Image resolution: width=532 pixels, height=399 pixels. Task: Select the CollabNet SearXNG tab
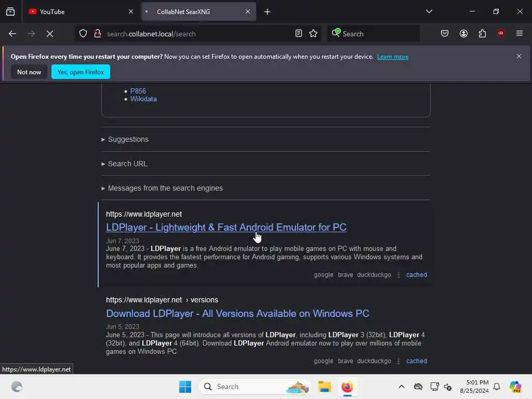[198, 12]
